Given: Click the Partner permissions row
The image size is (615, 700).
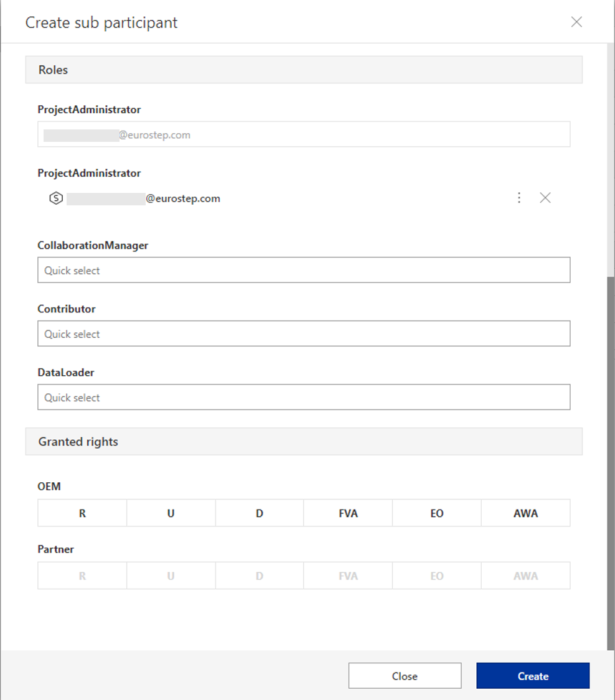Looking at the screenshot, I should click(x=304, y=576).
